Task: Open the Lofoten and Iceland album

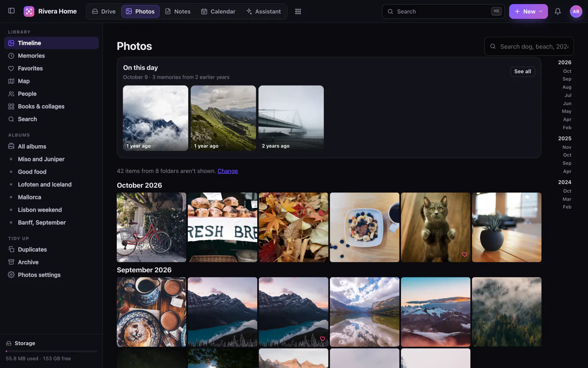Action: point(51,184)
